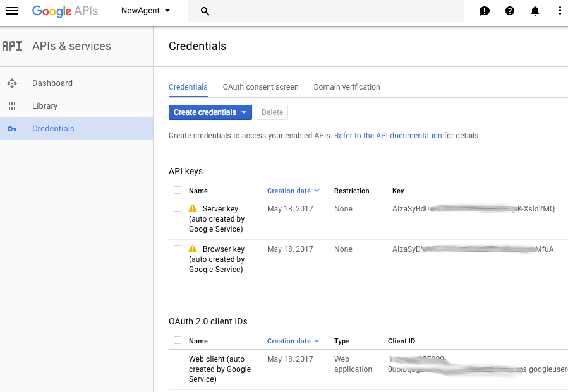Show notifications via bell icon
Screen dimensions: 568x392
click(535, 11)
